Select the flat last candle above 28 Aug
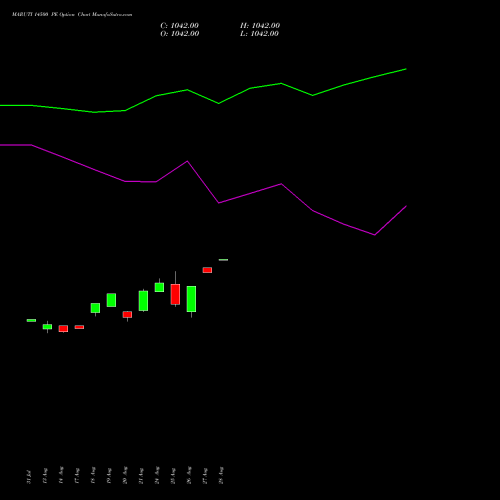This screenshot has width=500, height=500. 223,260
